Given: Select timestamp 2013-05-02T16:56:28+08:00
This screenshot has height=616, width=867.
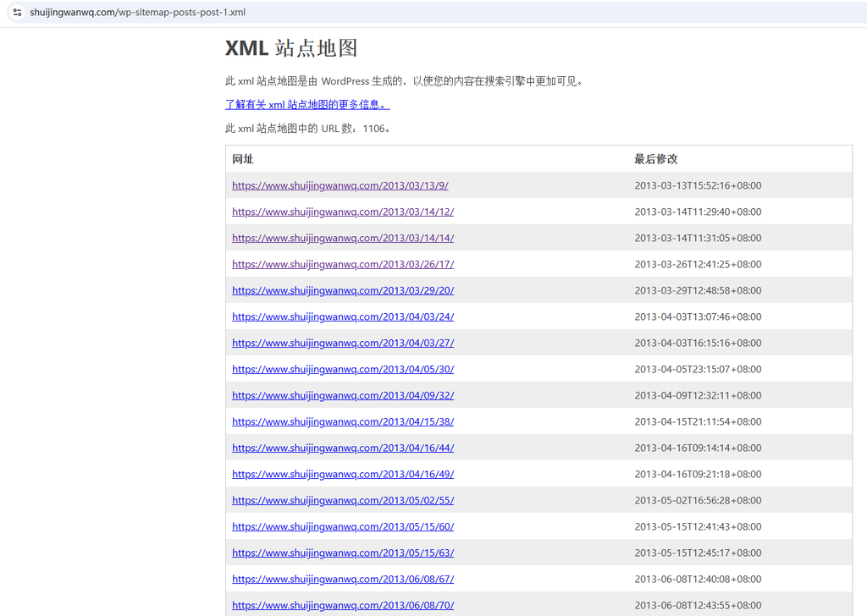Looking at the screenshot, I should click(698, 501).
